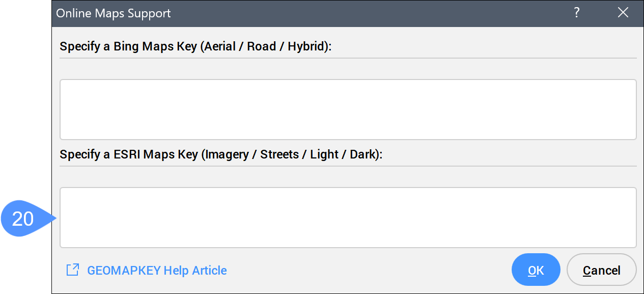Close the Online Maps Support dialog
Image resolution: width=644 pixels, height=294 pixels.
[x=623, y=13]
